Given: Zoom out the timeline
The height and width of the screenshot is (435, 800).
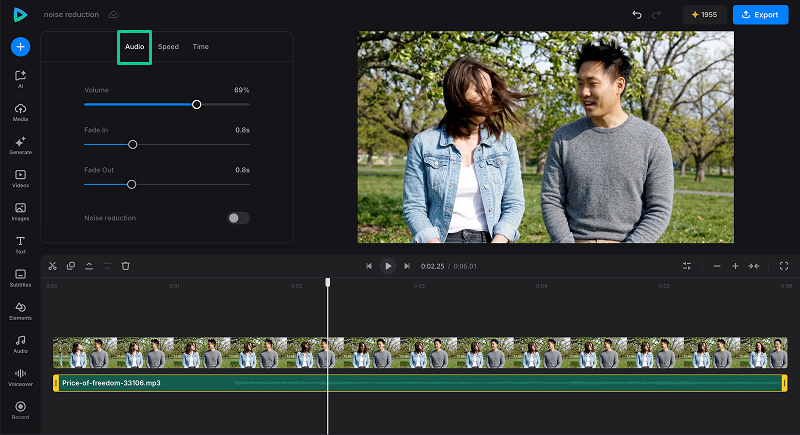Looking at the screenshot, I should (x=717, y=266).
